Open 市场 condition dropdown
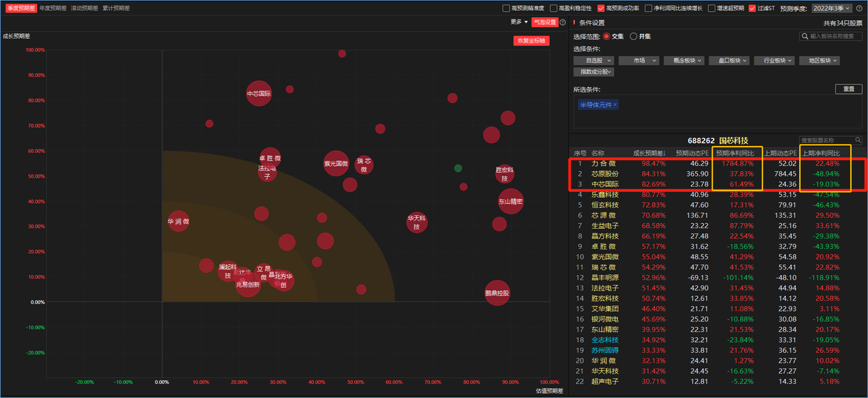This screenshot has height=398, width=868. point(639,60)
